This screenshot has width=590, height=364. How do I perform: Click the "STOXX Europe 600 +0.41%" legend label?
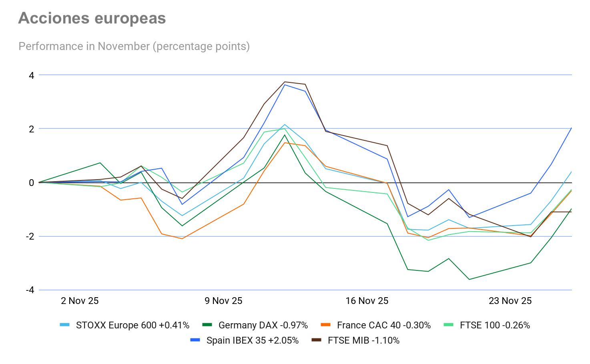point(132,325)
